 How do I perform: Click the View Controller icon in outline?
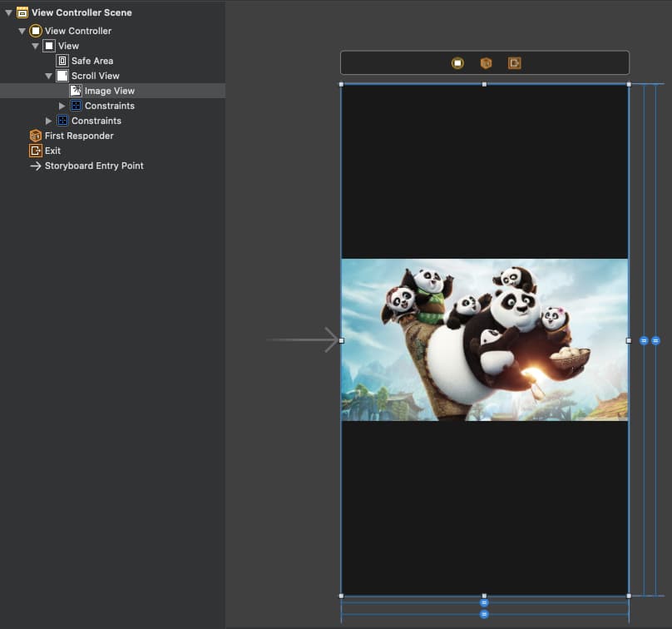click(36, 31)
